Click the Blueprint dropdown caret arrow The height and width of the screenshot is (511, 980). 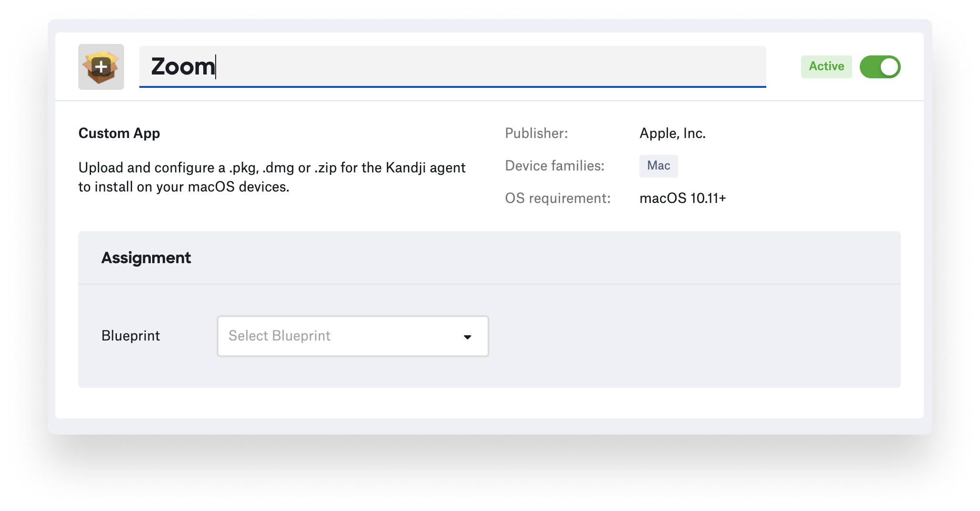468,337
